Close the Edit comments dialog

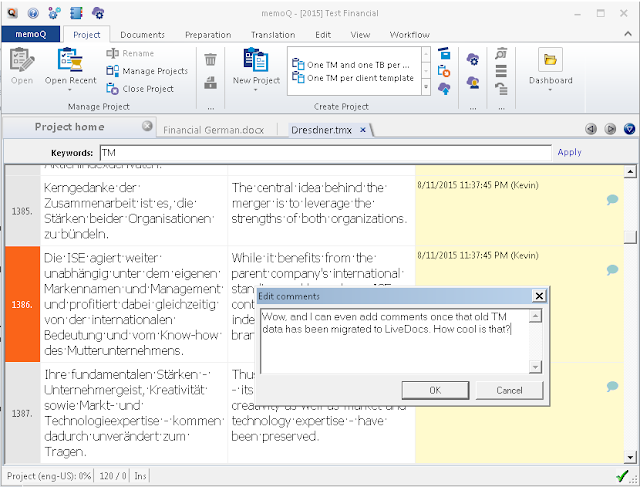coord(539,296)
